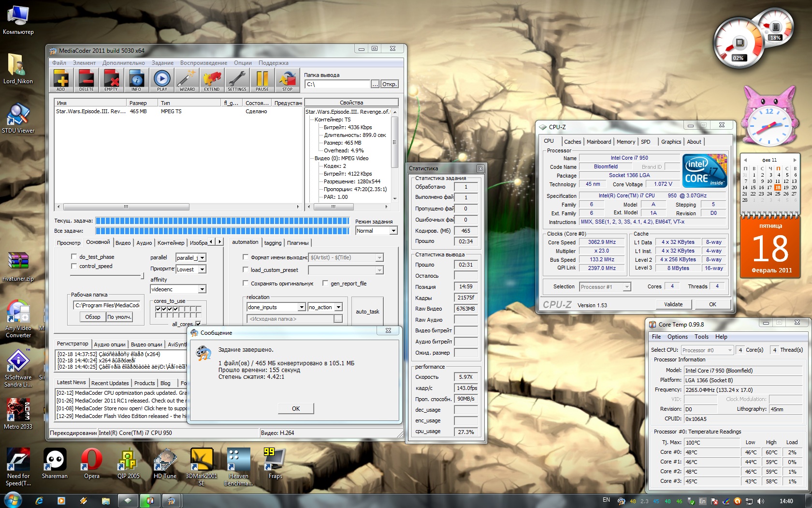This screenshot has width=812, height=508.
Task: Launch Metro 2033 desktop icon
Action: tap(18, 414)
